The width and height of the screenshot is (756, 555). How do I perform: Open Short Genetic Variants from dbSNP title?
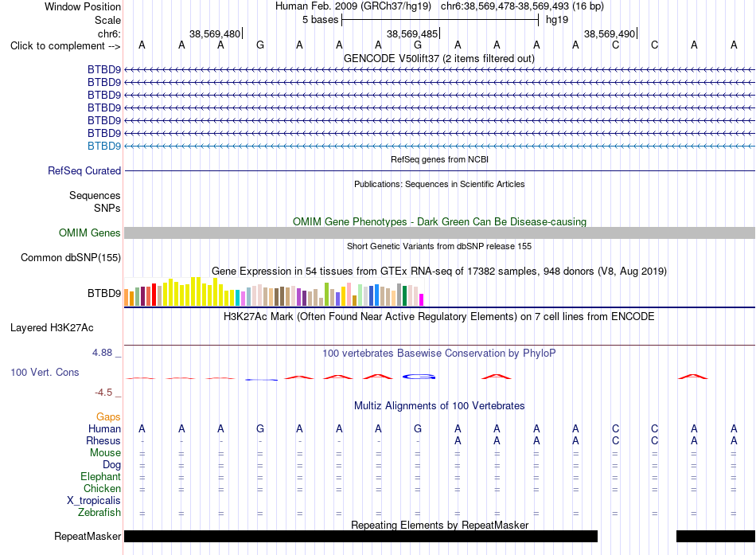(x=439, y=246)
